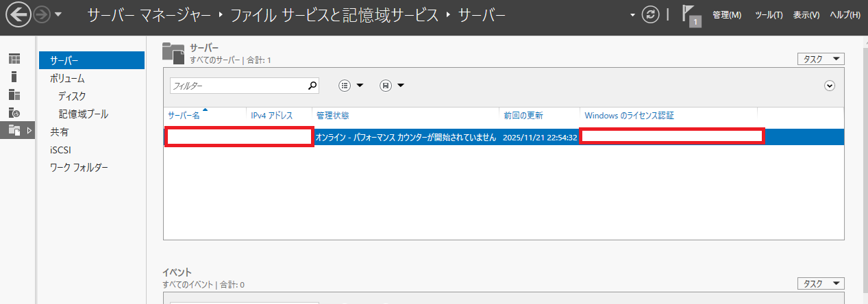
Task: Select iSCSI in the navigation pane
Action: [x=61, y=150]
